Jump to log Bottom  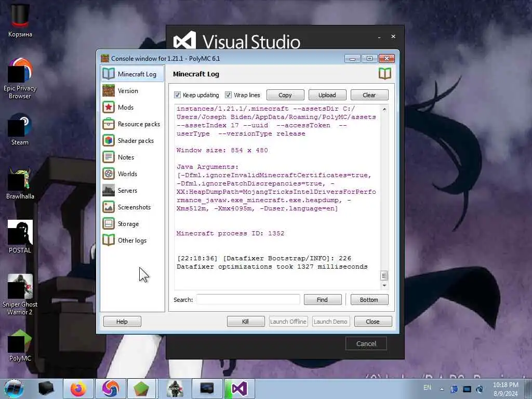click(369, 300)
